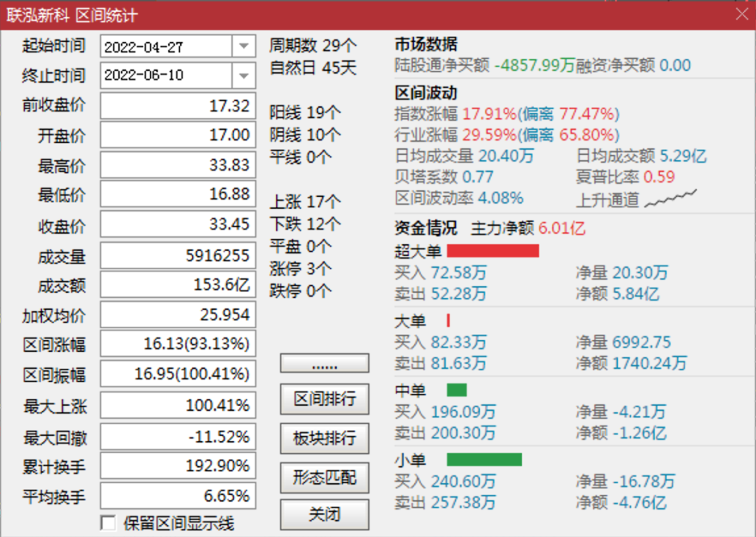Viewport: 756px width, 537px height.
Task: Select the 成交额 field showing 153.6亿
Action: 178,285
